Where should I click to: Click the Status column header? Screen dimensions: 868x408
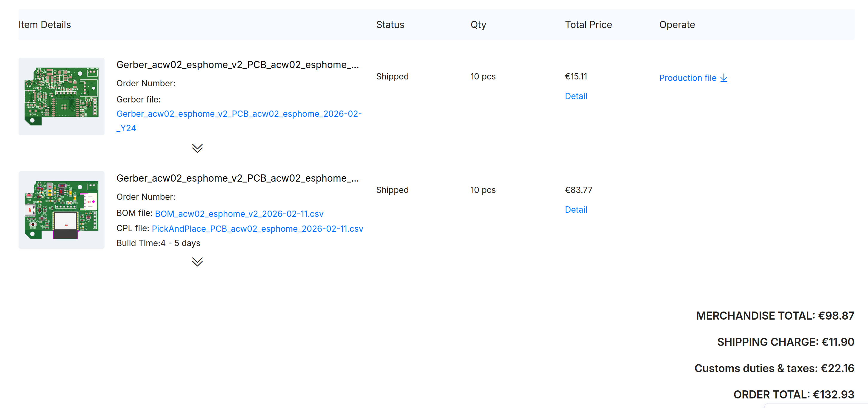(390, 24)
